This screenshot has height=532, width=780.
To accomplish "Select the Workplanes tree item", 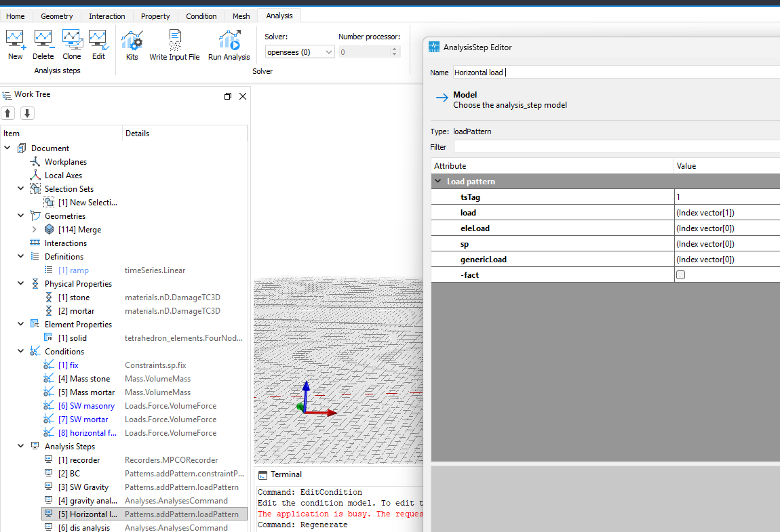I will pyautogui.click(x=66, y=161).
